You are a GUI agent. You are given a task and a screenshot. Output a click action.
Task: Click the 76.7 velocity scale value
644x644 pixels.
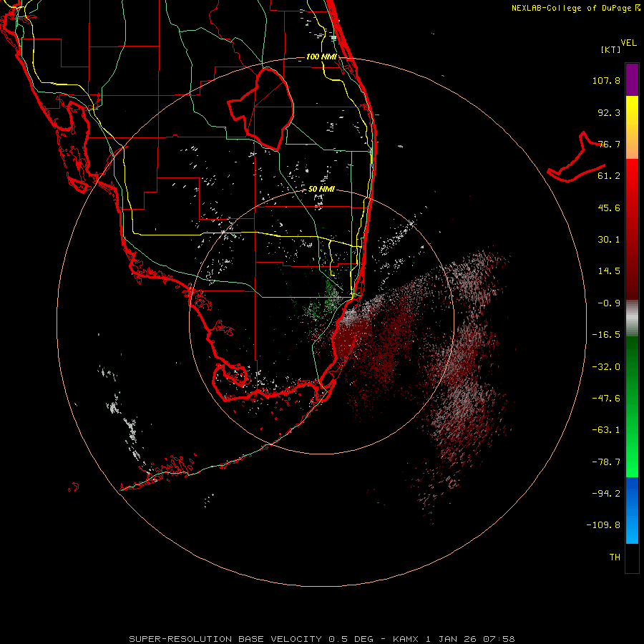coord(609,144)
